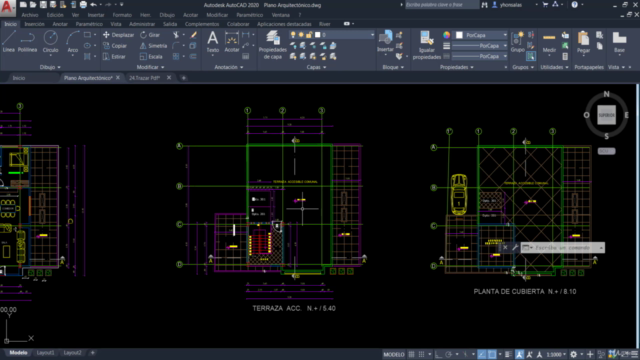Click the SCU label under view cube
640x360 pixels.
606,151
